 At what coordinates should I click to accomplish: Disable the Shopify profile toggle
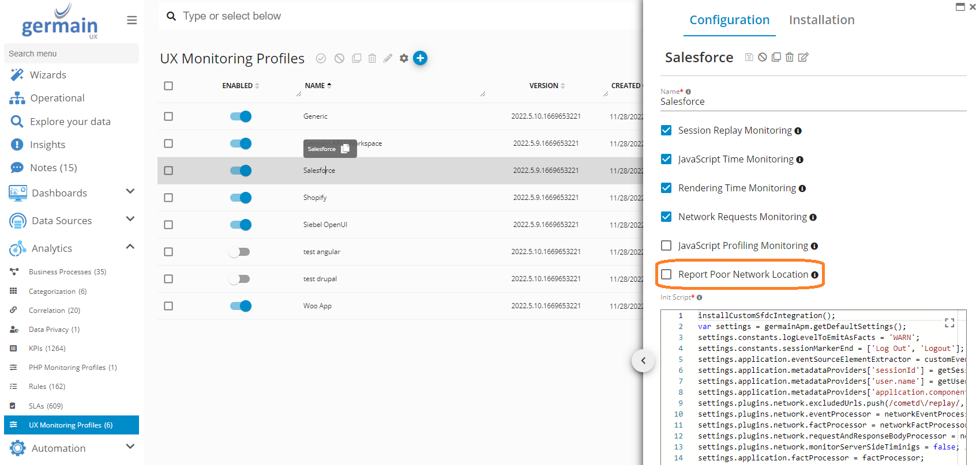coord(240,198)
